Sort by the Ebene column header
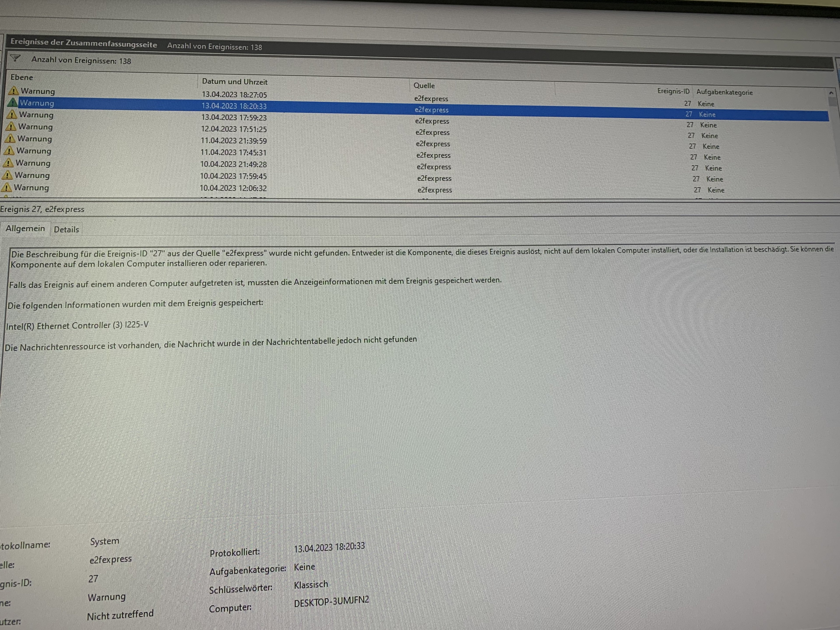 click(x=22, y=77)
